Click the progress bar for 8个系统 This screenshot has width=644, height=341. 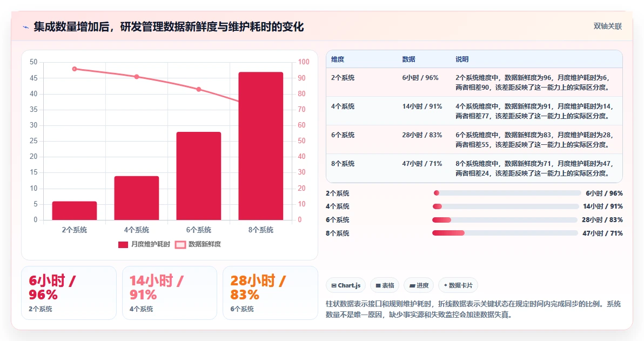(x=505, y=233)
